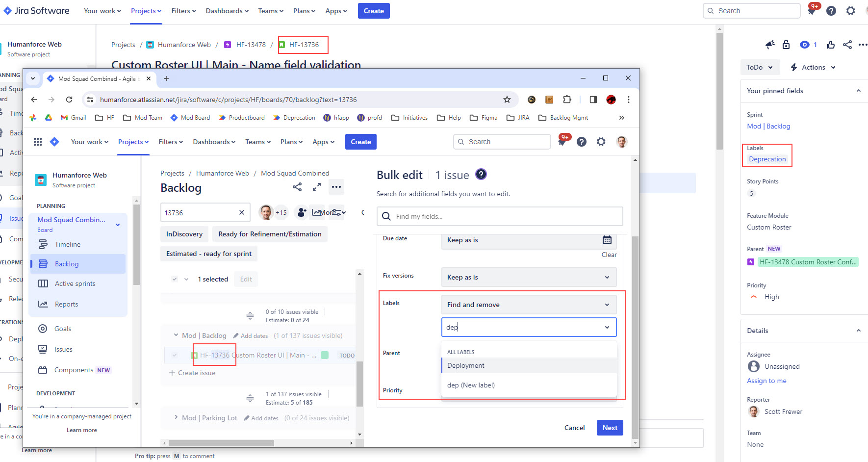The width and height of the screenshot is (868, 462).
Task: Toggle the checkbox for issue HF-13736
Action: tap(174, 355)
